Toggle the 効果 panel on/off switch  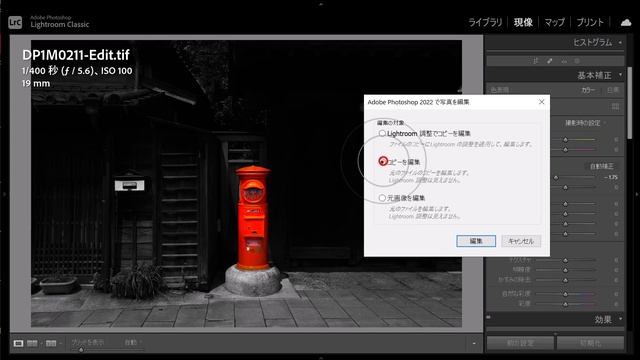coord(489,317)
